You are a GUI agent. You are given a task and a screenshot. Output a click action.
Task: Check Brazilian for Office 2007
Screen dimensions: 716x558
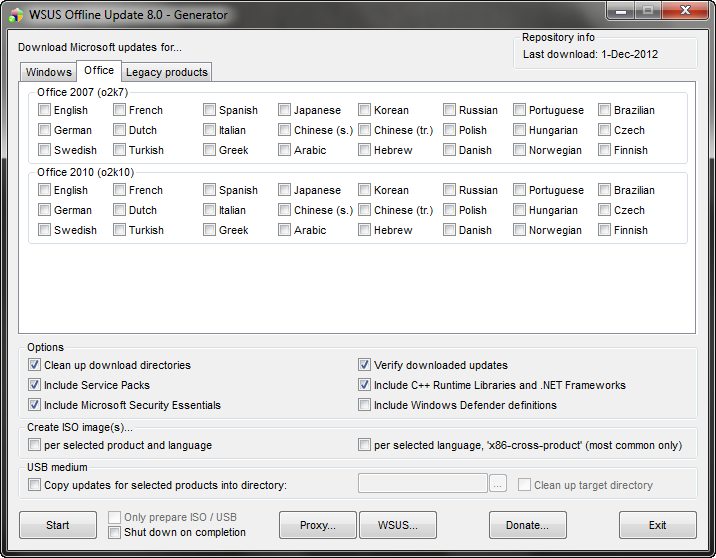[604, 110]
